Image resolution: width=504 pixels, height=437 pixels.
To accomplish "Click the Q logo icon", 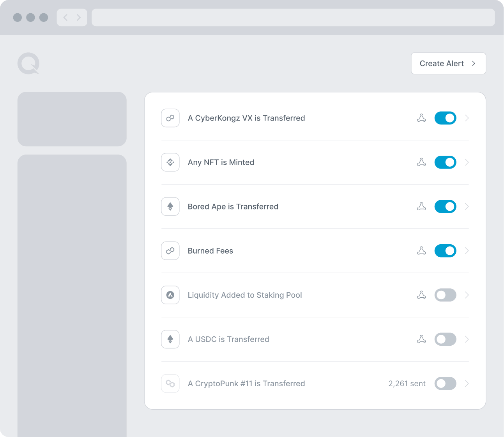I will pyautogui.click(x=28, y=64).
